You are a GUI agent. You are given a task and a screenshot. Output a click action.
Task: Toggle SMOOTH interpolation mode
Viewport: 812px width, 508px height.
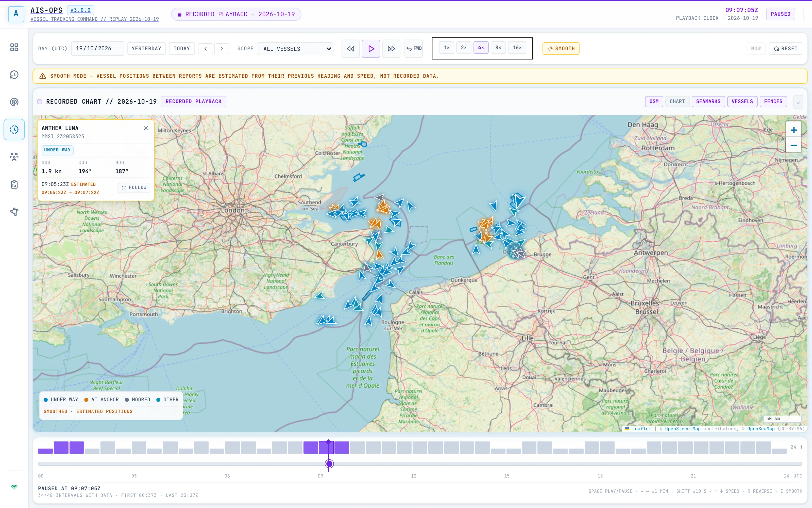(561, 49)
